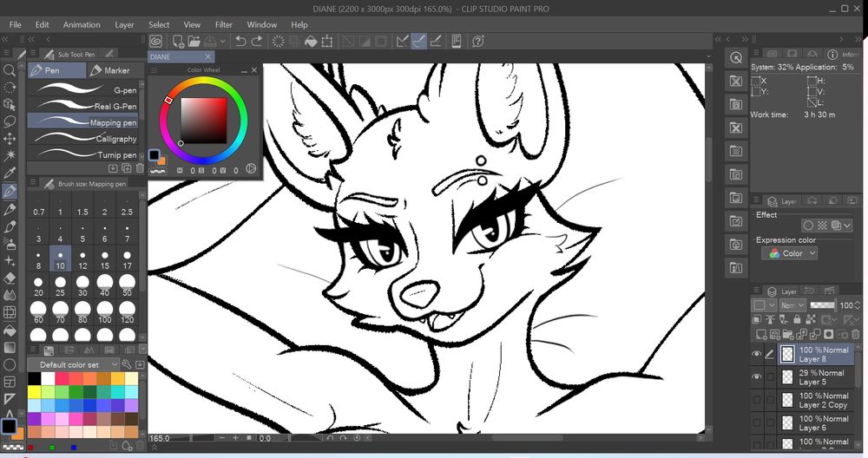Image resolution: width=868 pixels, height=458 pixels.
Task: Create a new raster layer icon
Action: 761,334
